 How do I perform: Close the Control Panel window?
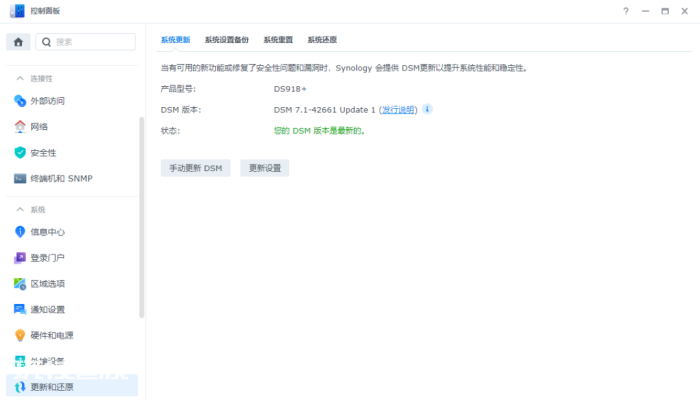pos(684,11)
